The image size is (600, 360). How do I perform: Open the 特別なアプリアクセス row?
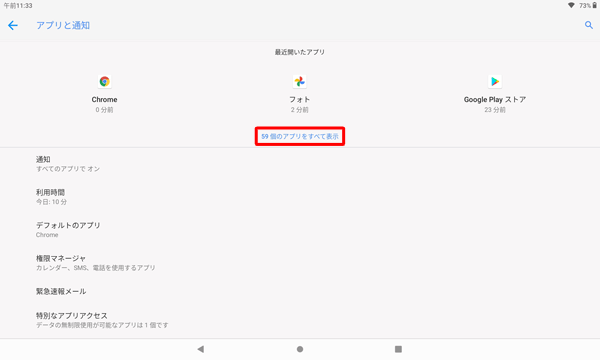(x=300, y=320)
